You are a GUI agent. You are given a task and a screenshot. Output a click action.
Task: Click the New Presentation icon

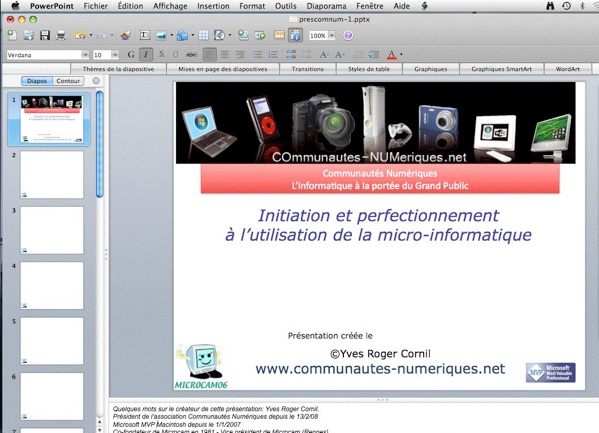point(12,36)
